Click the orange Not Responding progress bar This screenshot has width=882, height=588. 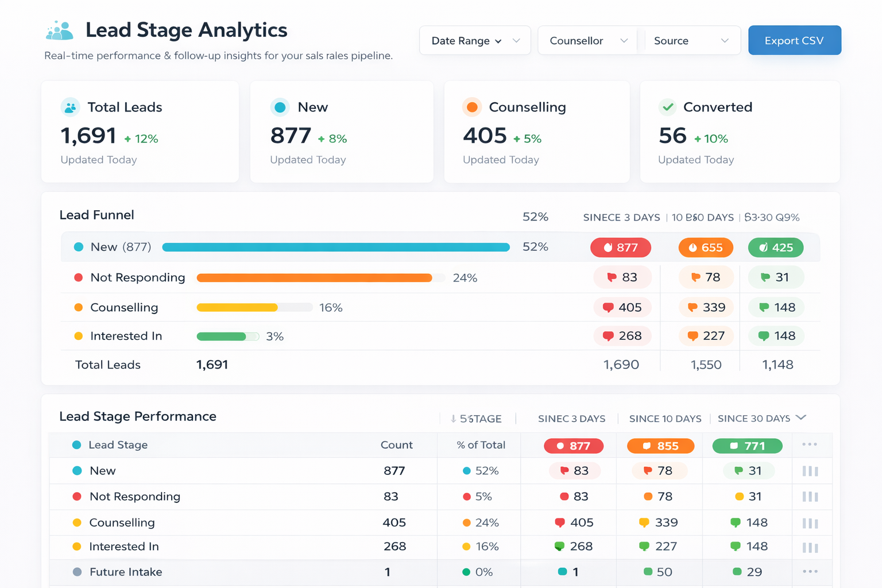pos(314,278)
